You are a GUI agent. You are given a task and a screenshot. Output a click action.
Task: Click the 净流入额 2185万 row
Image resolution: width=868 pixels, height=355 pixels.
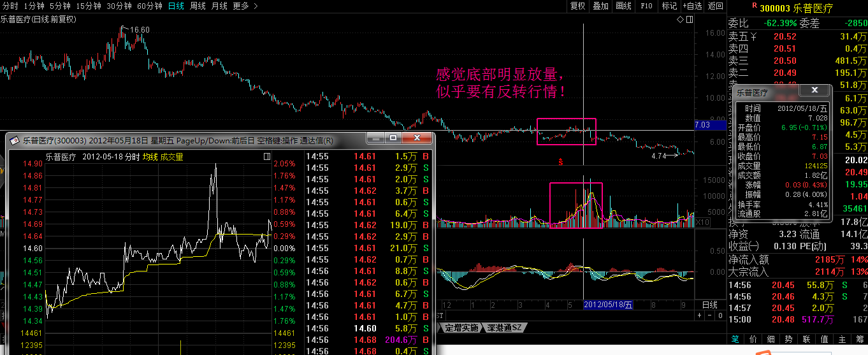797,260
